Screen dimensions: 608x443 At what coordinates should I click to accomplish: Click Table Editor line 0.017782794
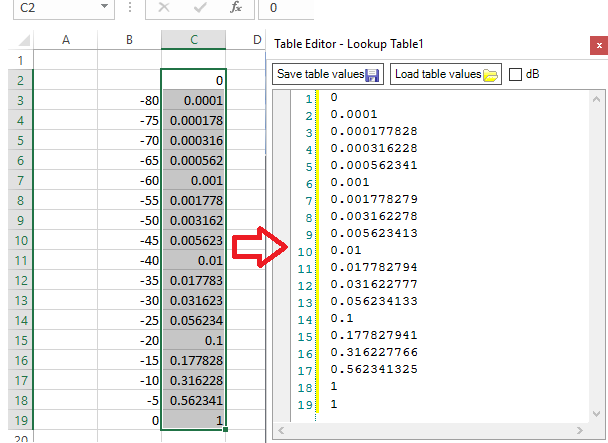coord(374,268)
